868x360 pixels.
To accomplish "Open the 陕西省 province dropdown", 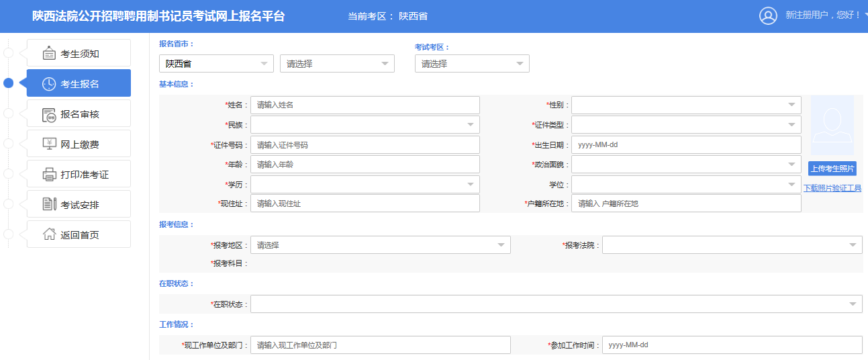I will (216, 64).
